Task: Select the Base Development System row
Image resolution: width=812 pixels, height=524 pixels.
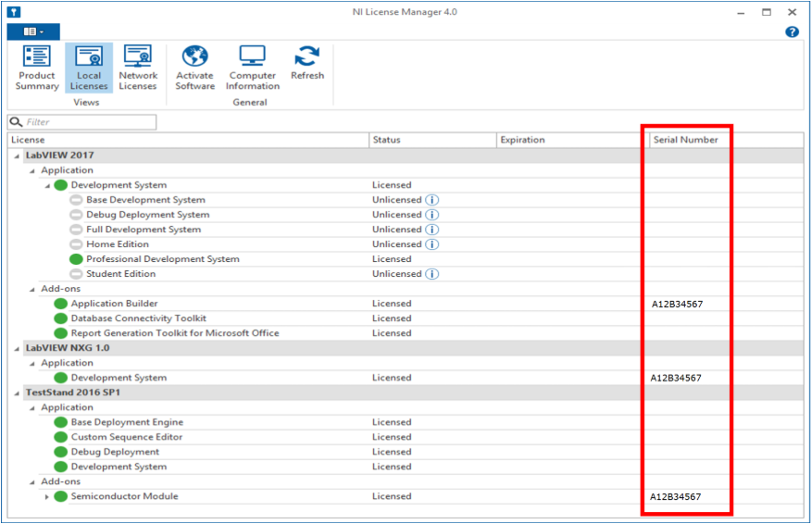Action: coord(406,200)
